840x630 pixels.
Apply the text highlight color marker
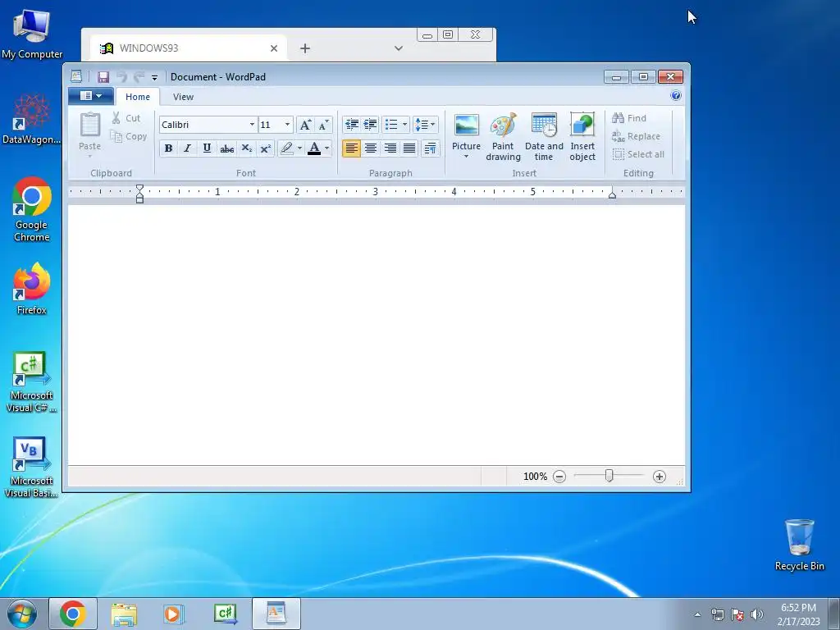coord(287,148)
